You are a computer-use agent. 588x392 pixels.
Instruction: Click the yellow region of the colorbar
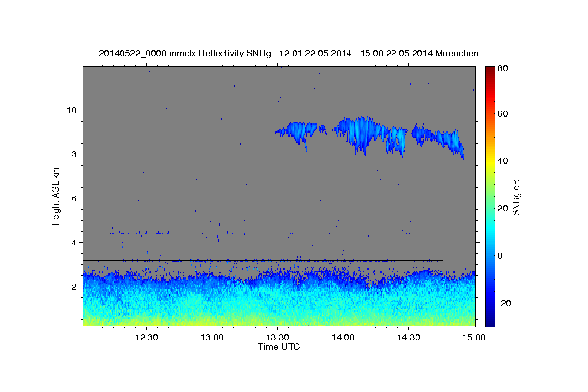coord(490,162)
